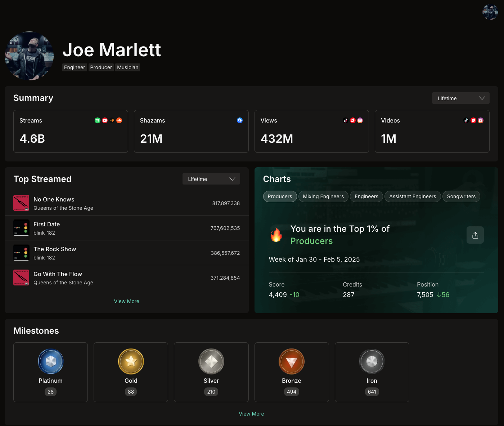This screenshot has height=426, width=504.
Task: Click the TikTok icon in Views card
Action: (x=346, y=120)
